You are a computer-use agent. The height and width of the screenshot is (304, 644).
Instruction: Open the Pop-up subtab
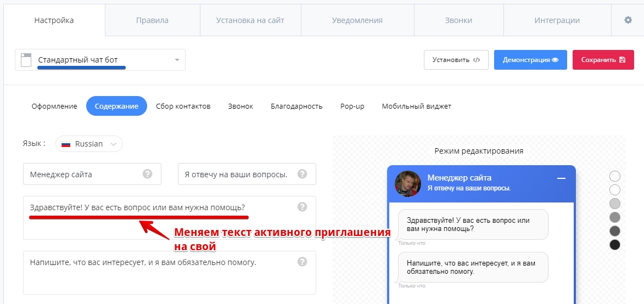point(352,106)
